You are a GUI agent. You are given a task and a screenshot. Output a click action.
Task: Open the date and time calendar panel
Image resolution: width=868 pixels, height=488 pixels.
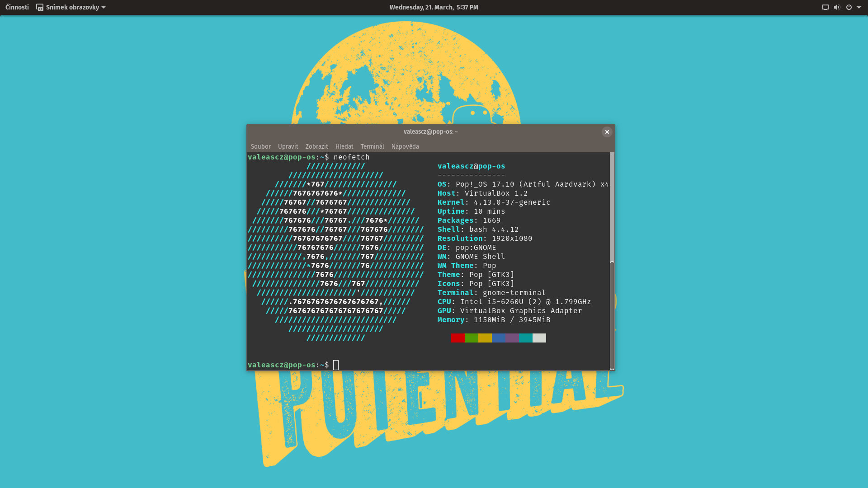coord(434,7)
